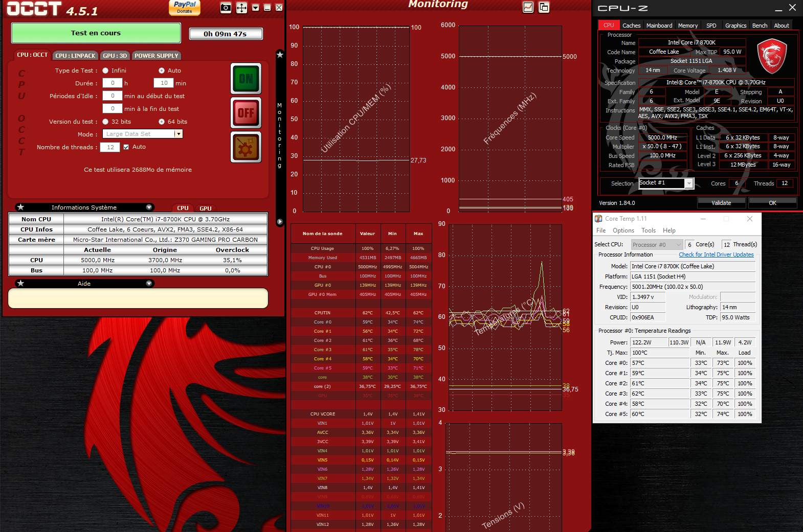Click the vertical Monitoring sidebar label
This screenshot has height=532, width=803.
click(279, 135)
